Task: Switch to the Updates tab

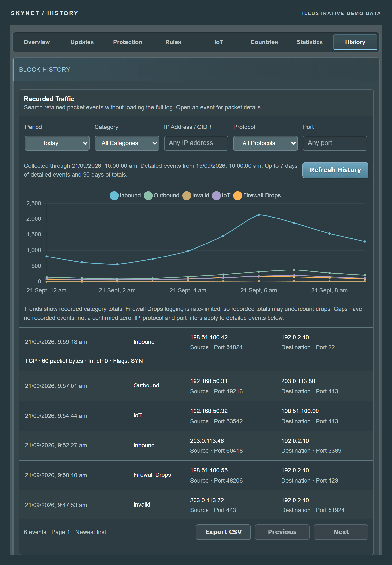Action: coord(82,42)
